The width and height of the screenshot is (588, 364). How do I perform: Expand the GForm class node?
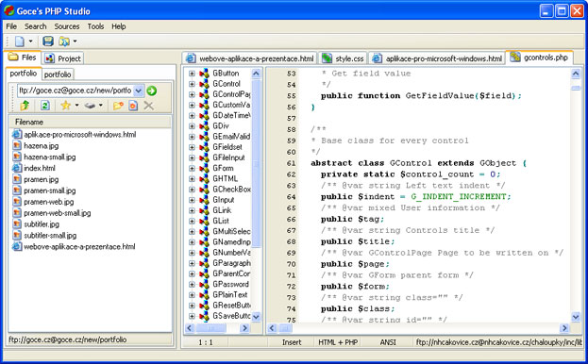coord(192,168)
